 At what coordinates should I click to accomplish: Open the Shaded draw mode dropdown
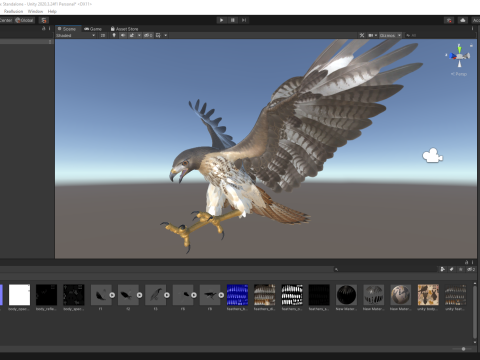[x=75, y=35]
